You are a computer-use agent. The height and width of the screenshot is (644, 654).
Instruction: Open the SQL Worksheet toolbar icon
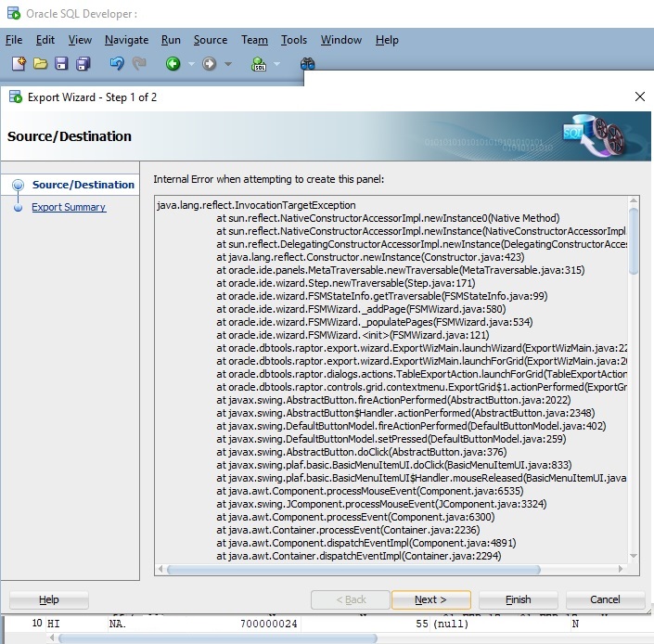point(259,64)
